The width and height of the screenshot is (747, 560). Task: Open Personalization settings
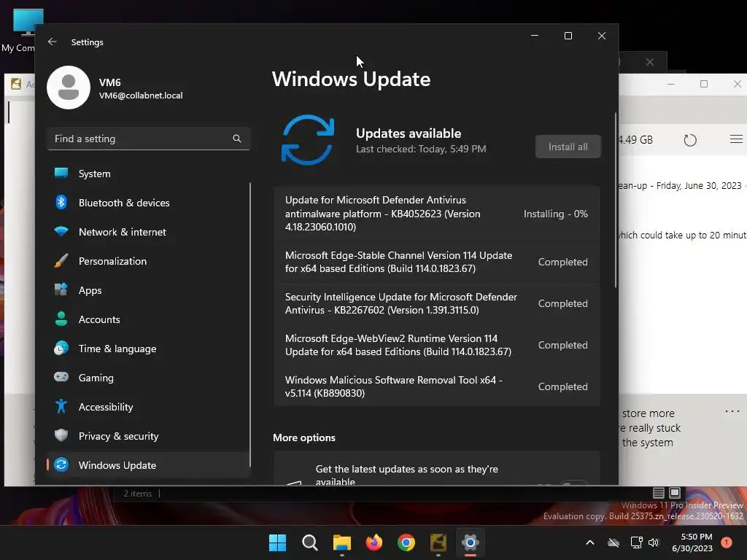pyautogui.click(x=149, y=261)
